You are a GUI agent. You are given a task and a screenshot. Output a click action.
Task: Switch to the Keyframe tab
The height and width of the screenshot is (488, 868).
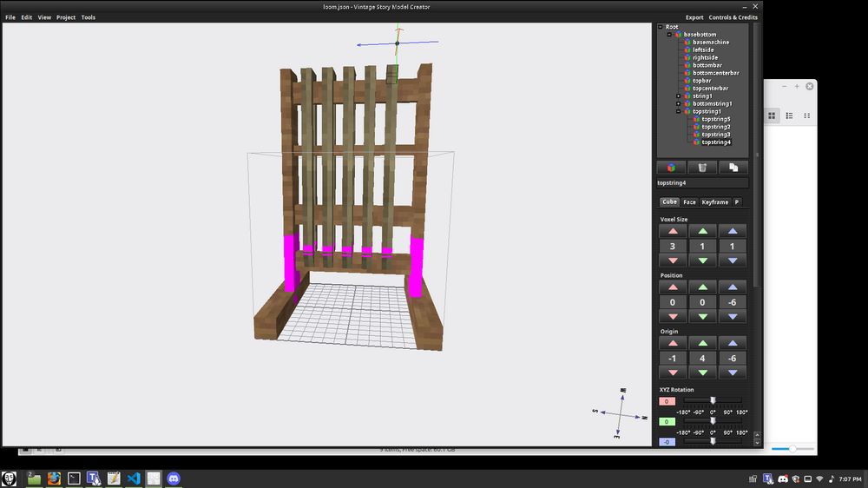tap(714, 201)
